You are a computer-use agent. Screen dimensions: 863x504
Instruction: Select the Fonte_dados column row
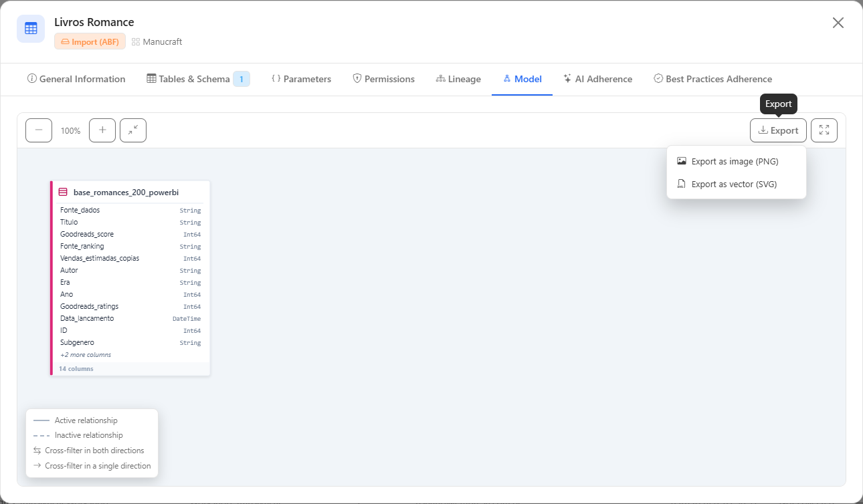coord(130,210)
